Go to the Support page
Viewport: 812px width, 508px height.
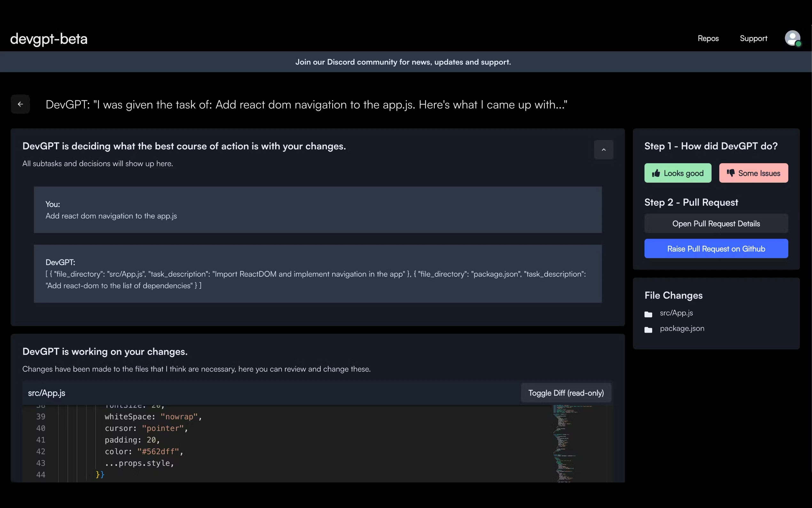tap(753, 38)
